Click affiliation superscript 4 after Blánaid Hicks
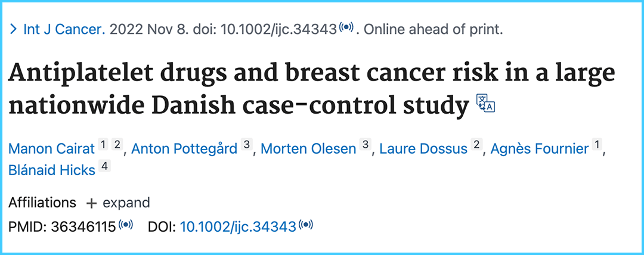 point(104,166)
